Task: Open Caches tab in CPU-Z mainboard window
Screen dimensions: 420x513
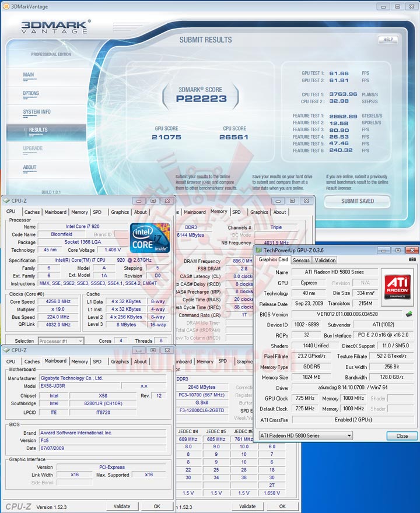Action: [32, 361]
